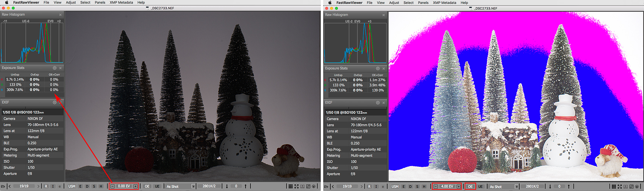The height and width of the screenshot is (191, 644).
Task: Open Adjust menu in right window
Action: tap(394, 3)
